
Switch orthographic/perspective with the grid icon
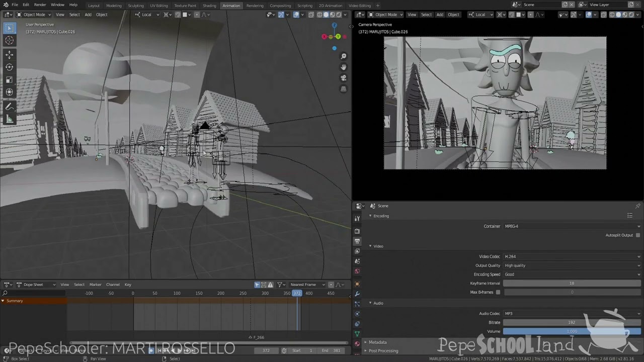coord(344,89)
